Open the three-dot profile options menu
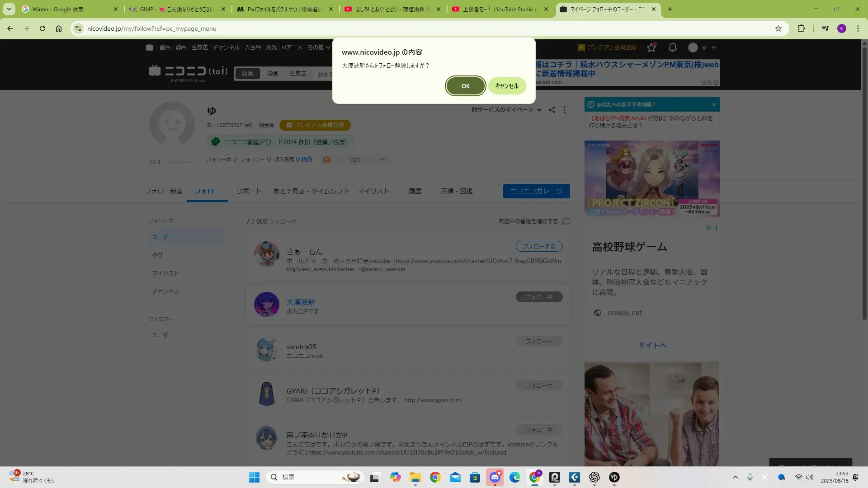 [564, 110]
